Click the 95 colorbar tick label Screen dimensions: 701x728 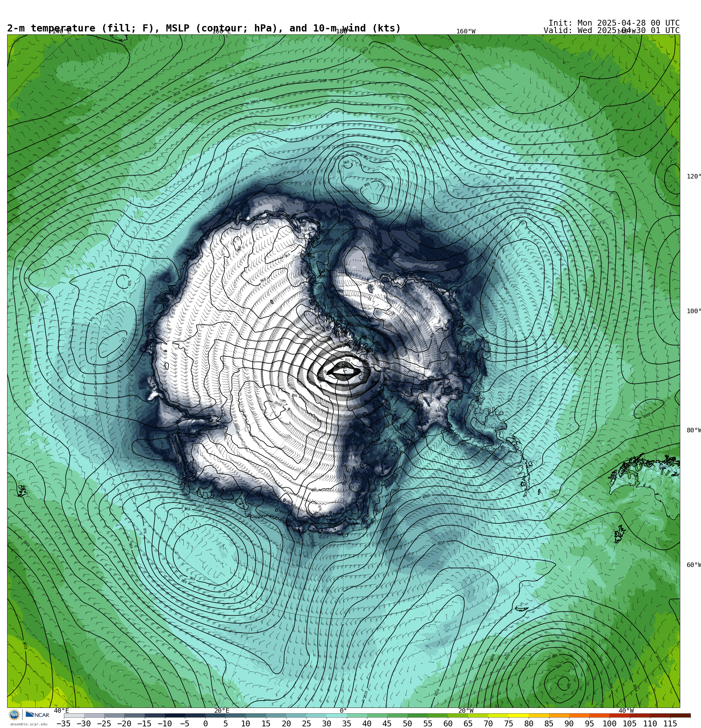589,723
